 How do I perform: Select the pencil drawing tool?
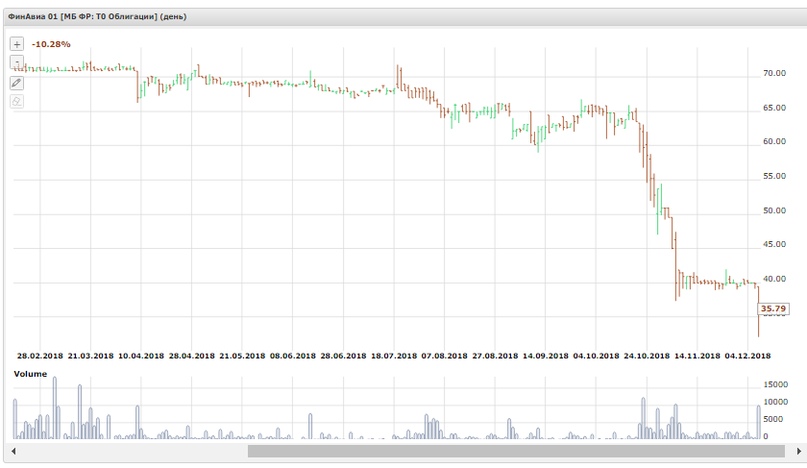pos(16,82)
